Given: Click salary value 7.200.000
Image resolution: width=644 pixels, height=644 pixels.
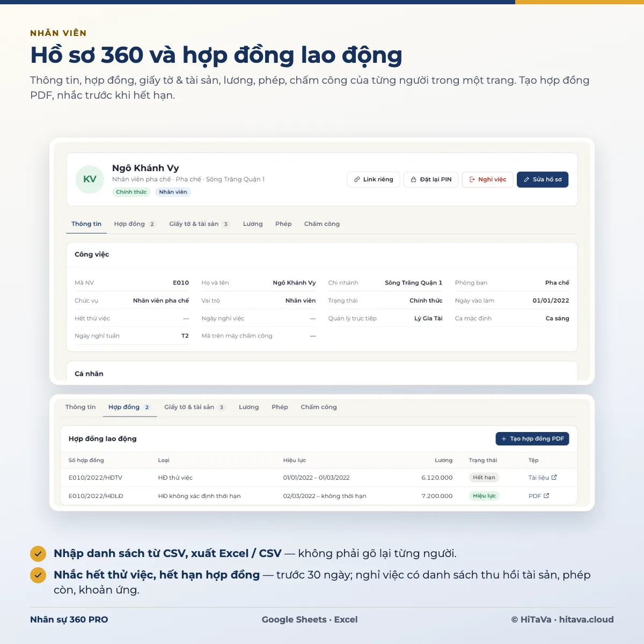Looking at the screenshot, I should (x=437, y=496).
